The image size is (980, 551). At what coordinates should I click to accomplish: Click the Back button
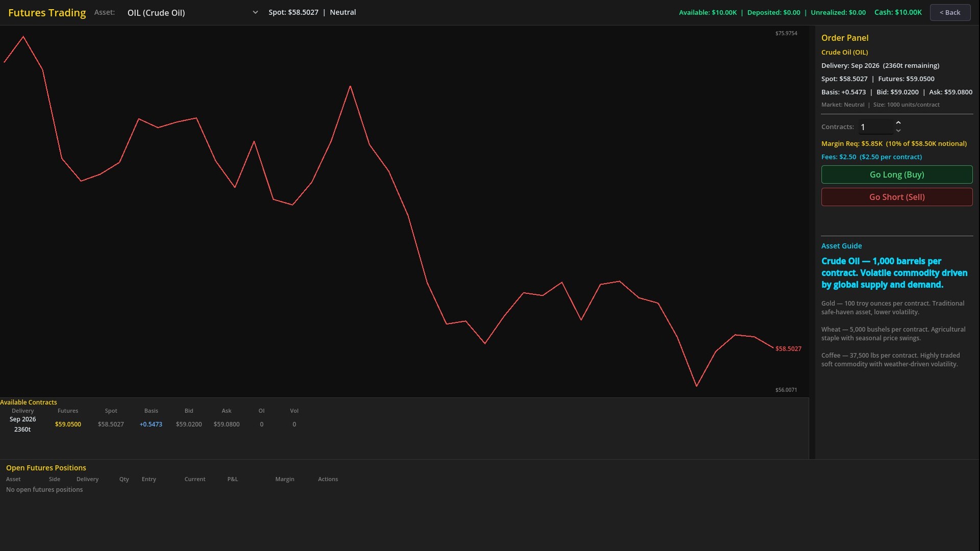pos(949,12)
